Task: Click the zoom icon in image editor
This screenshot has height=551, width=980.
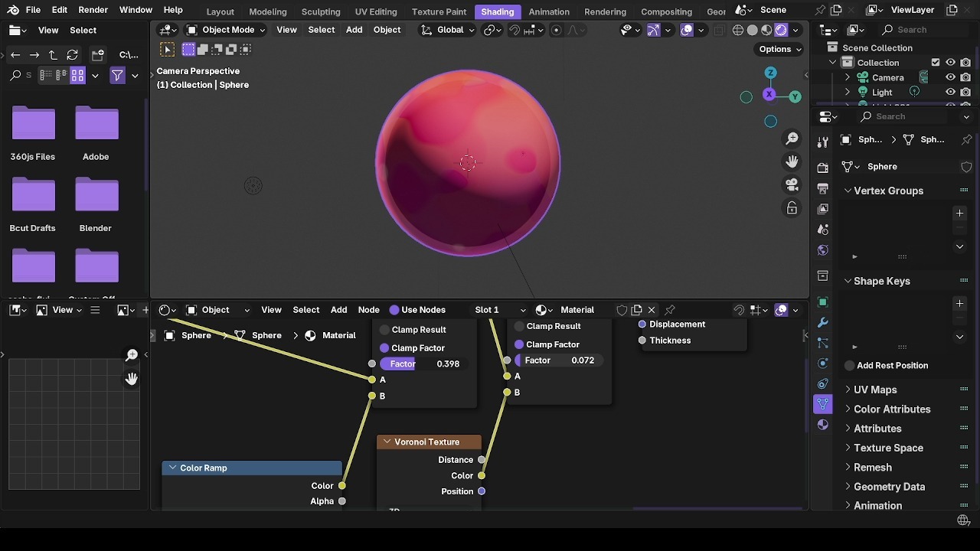Action: click(x=132, y=355)
